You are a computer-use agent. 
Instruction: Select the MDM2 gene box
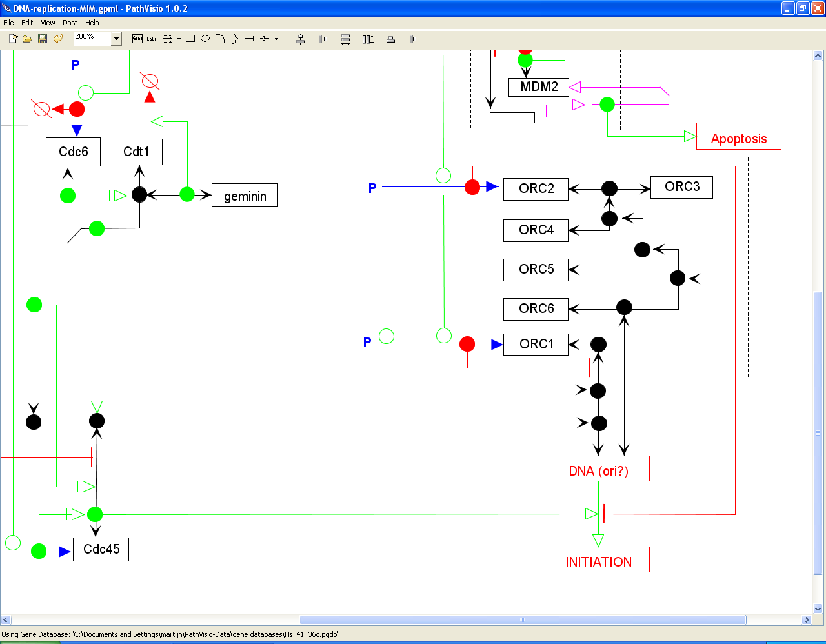[x=539, y=86]
